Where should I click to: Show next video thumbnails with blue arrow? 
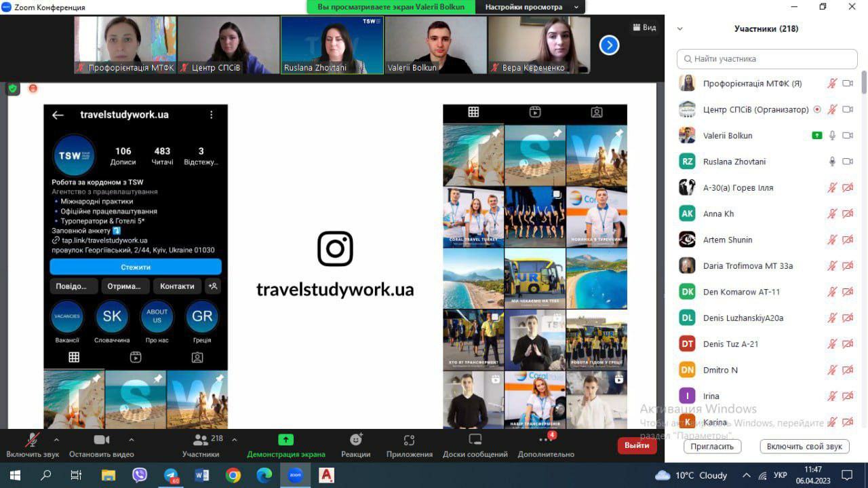coord(609,45)
